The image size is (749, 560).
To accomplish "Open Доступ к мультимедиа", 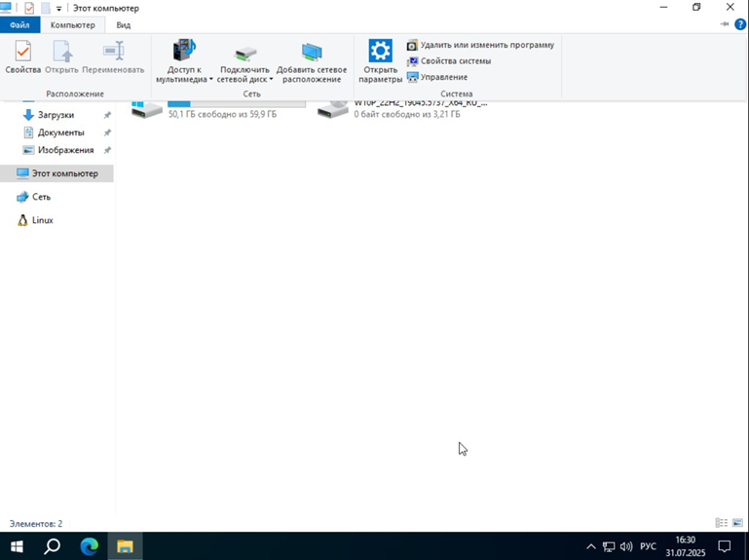I will coord(184,61).
